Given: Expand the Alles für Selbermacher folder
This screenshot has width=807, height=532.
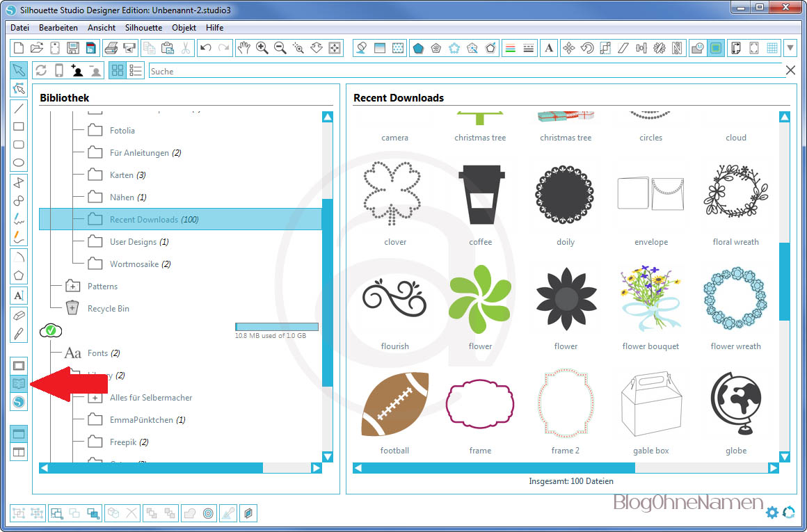Looking at the screenshot, I should tap(95, 397).
